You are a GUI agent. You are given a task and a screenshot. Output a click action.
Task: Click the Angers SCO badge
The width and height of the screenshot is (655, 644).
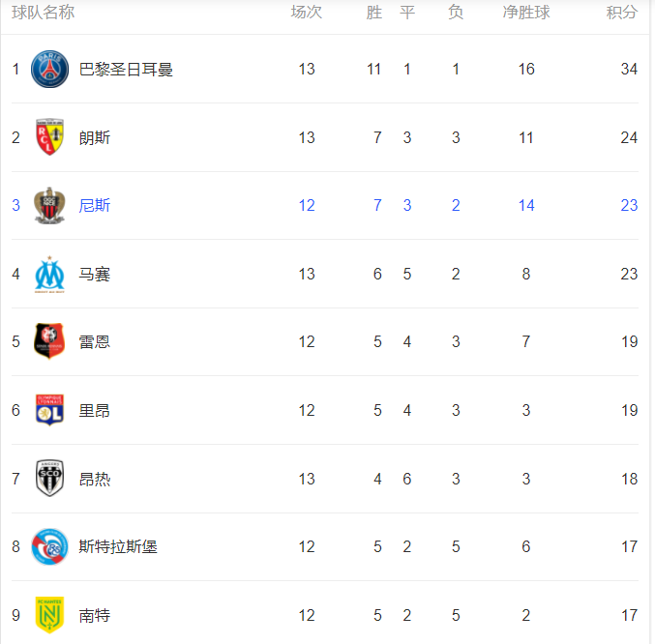[49, 479]
